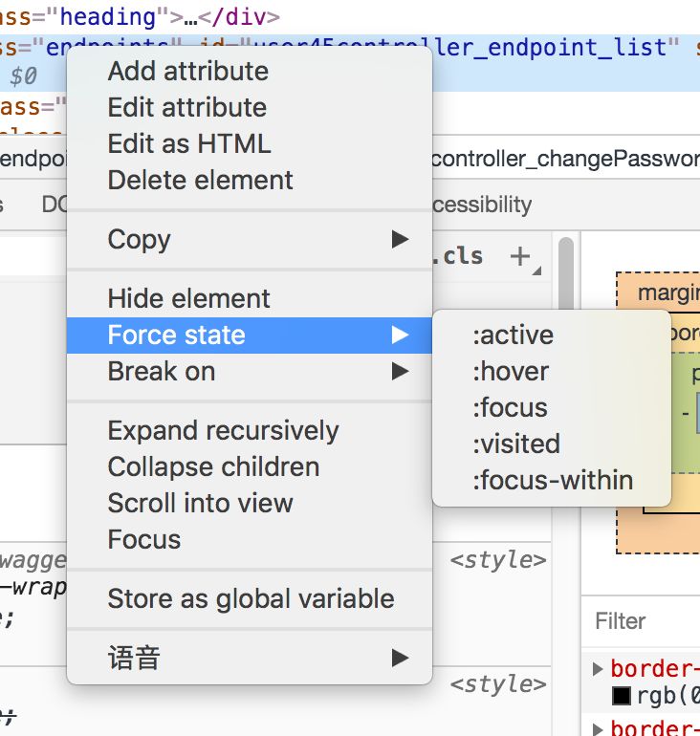The width and height of the screenshot is (700, 736).
Task: Choose Collapse children option
Action: pyautogui.click(x=250, y=467)
